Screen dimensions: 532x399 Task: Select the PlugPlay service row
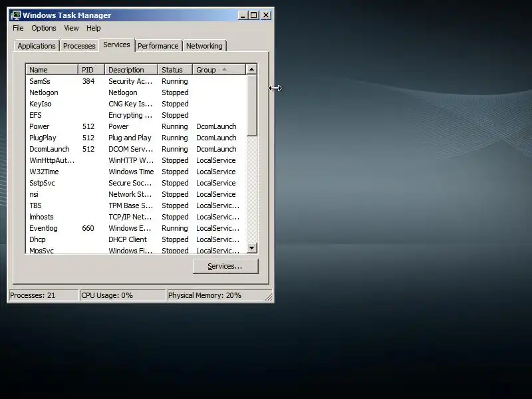tap(136, 138)
